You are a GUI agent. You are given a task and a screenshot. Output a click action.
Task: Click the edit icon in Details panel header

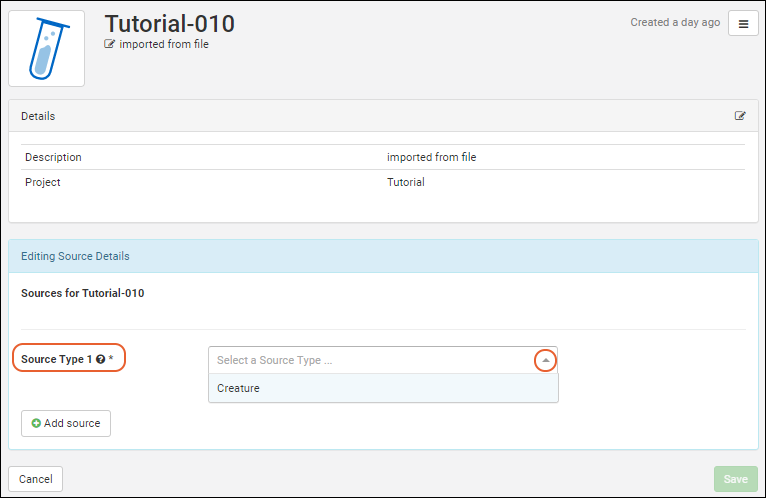(x=740, y=116)
